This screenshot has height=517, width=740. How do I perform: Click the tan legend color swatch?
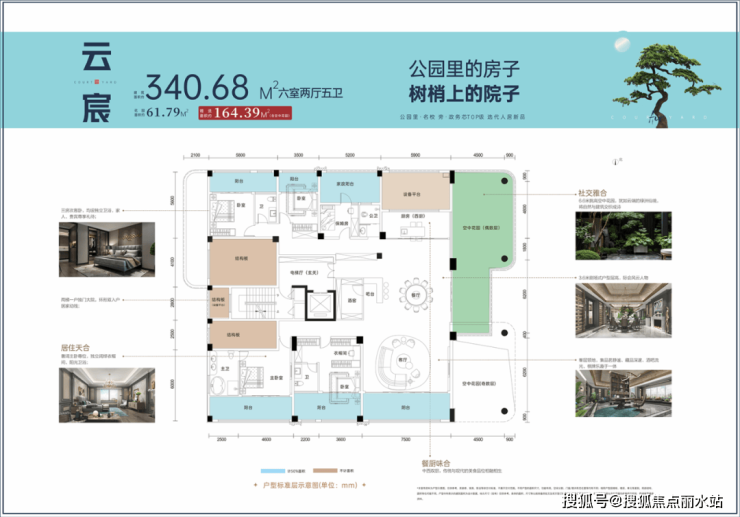[x=325, y=471]
